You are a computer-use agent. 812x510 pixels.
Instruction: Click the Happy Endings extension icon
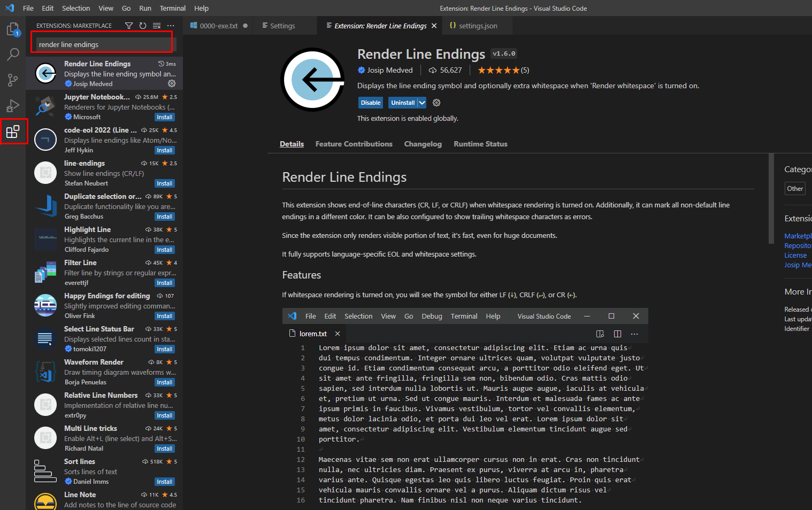point(45,305)
